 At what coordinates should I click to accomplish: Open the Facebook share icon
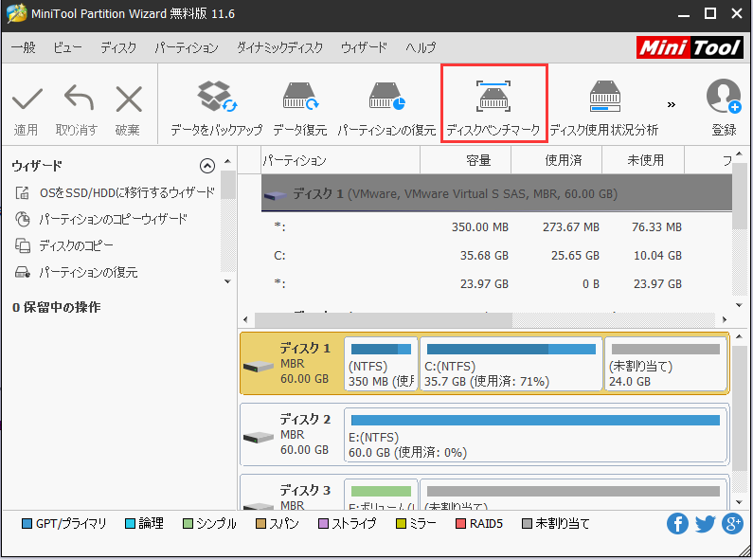(x=677, y=523)
